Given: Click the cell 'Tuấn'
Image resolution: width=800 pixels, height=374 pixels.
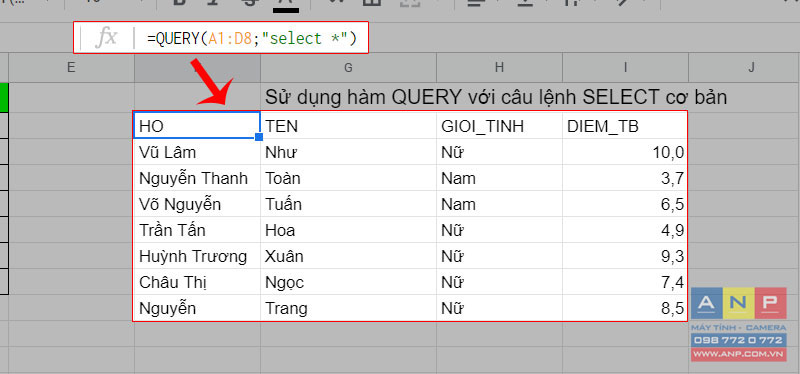Looking at the screenshot, I should pyautogui.click(x=348, y=204).
